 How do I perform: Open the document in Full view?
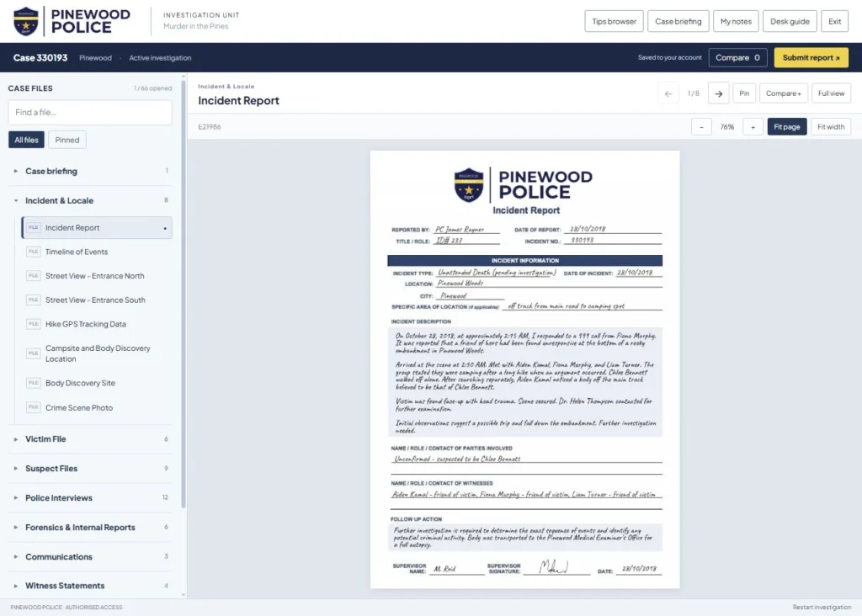pyautogui.click(x=831, y=93)
